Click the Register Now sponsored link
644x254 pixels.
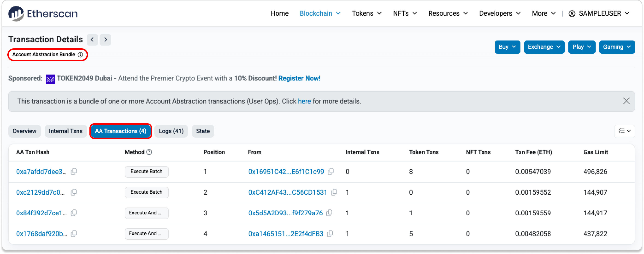tap(299, 78)
